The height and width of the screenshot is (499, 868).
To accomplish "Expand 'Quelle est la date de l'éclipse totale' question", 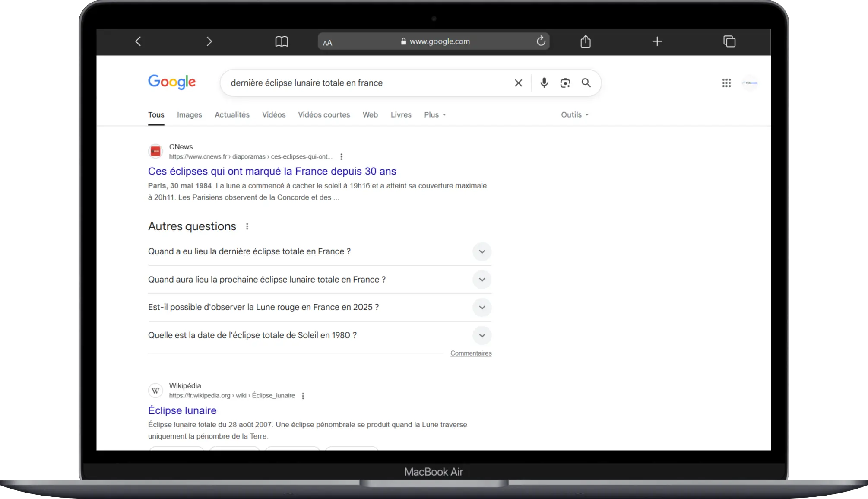I will [320, 335].
